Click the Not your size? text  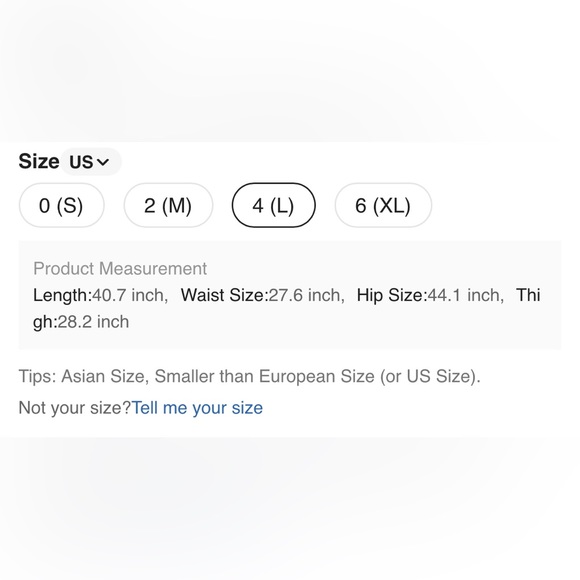click(75, 408)
